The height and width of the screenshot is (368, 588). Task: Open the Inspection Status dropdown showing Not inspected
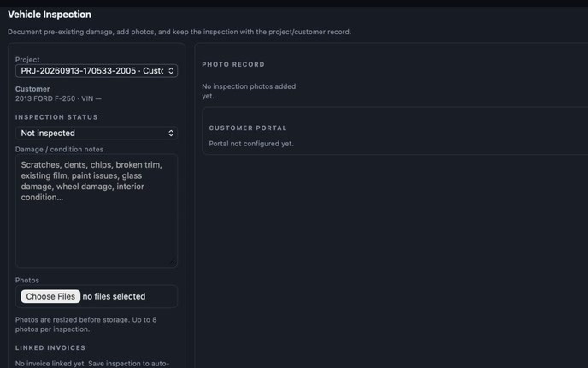[x=97, y=133]
